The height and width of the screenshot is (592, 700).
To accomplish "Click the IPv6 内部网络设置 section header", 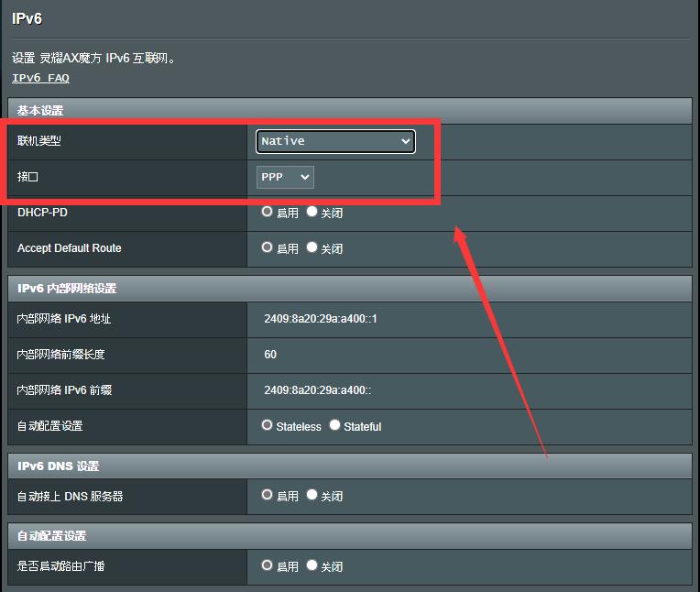I will point(67,289).
